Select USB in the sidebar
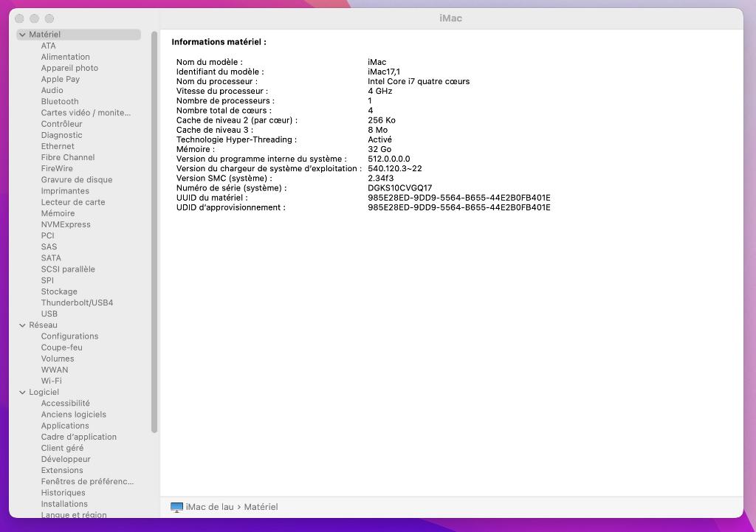756x532 pixels. click(49, 314)
